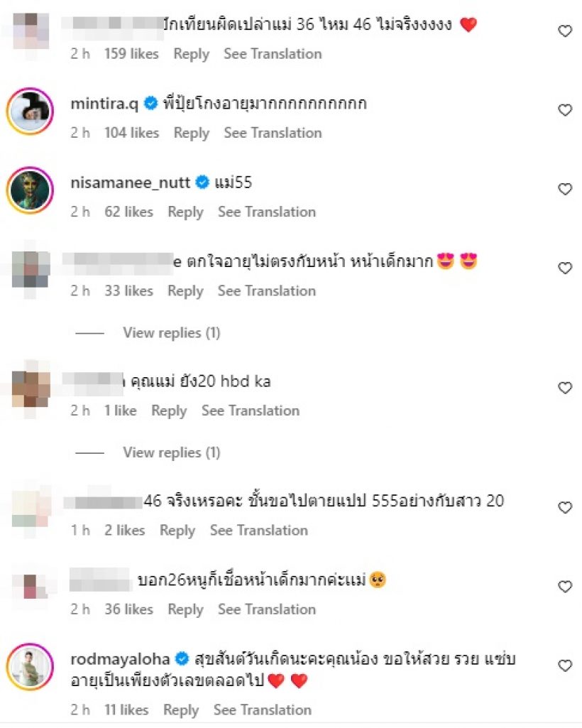
Task: Like the 'hbd ka' comment heart
Action: pyautogui.click(x=565, y=388)
